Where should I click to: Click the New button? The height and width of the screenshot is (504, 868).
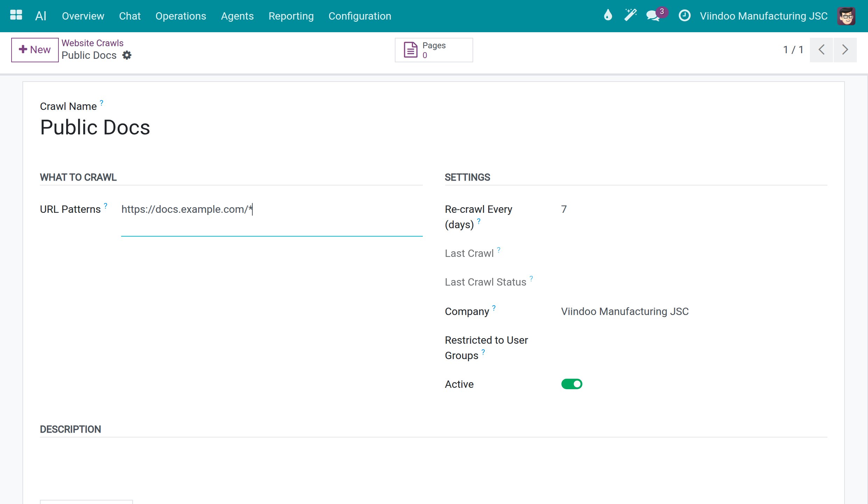tap(35, 50)
